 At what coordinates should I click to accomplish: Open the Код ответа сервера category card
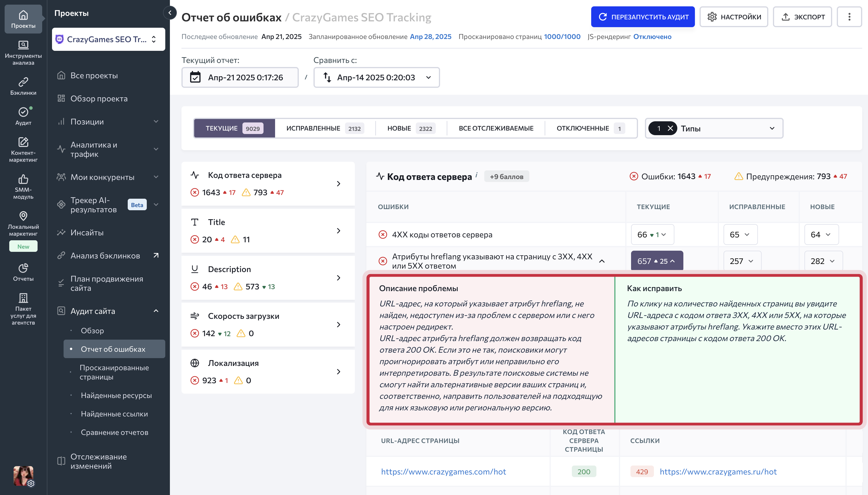pyautogui.click(x=268, y=184)
